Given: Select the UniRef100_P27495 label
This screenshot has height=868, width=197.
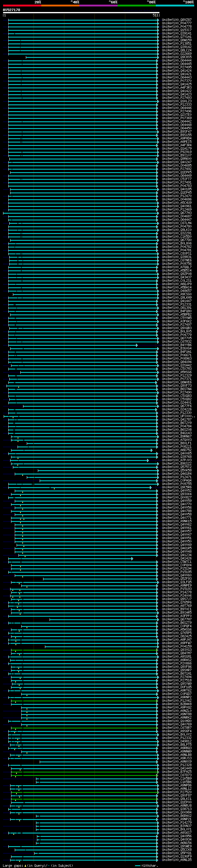Looking at the screenshot, I should tap(177, 67).
